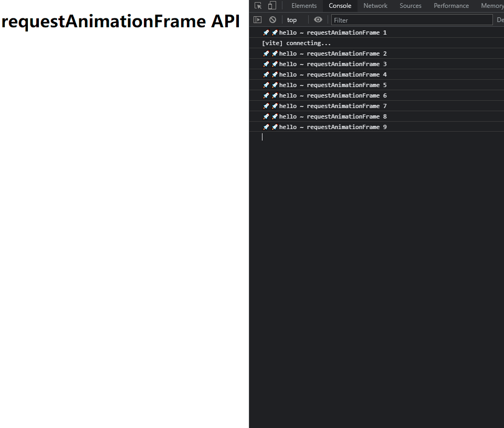The width and height of the screenshot is (504, 428).
Task: Toggle the device toolbar emulation
Action: [271, 5]
